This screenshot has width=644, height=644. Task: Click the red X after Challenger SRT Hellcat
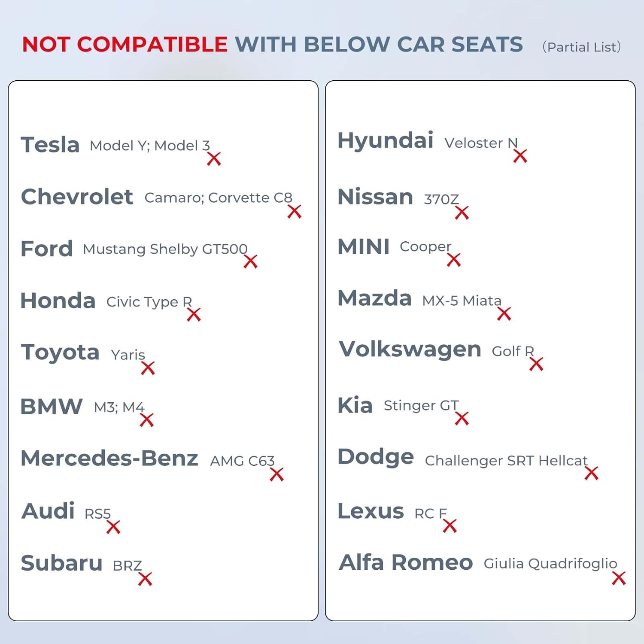591,473
